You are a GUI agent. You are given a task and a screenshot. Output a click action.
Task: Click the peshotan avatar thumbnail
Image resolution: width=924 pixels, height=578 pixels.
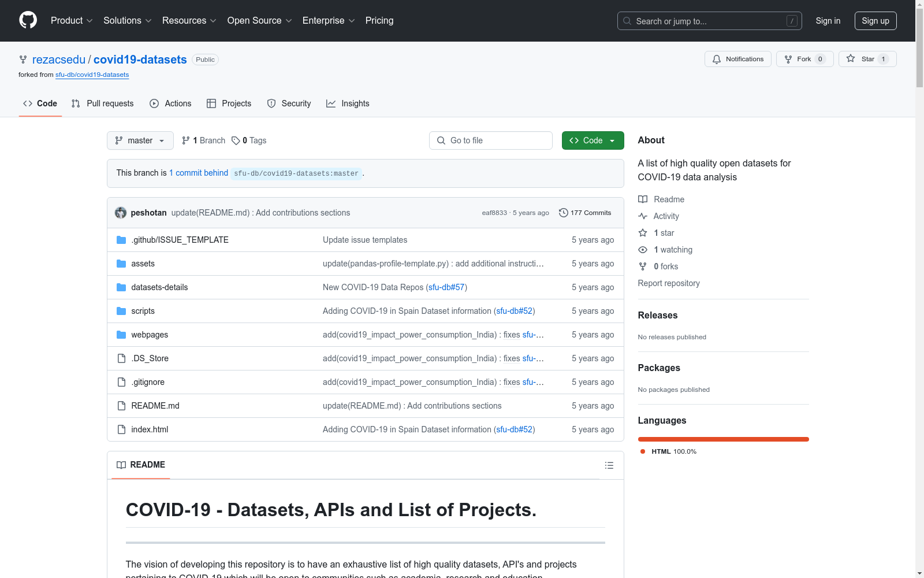click(x=121, y=213)
